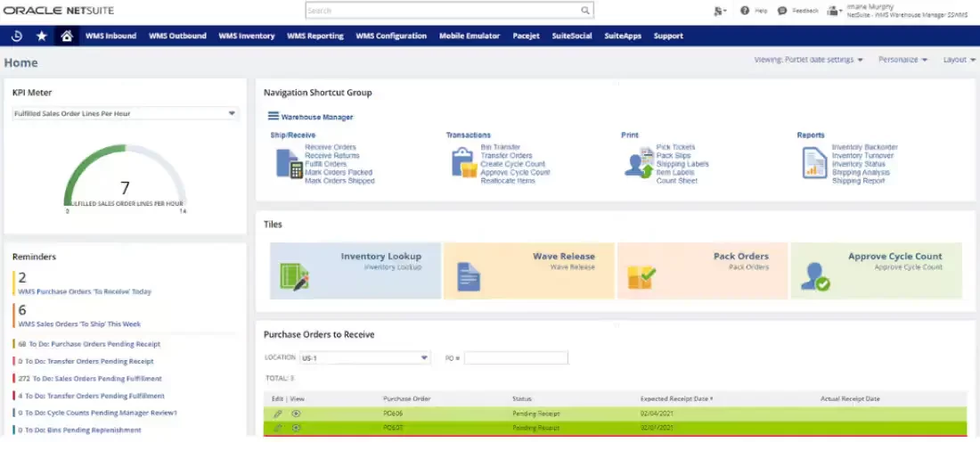Open the Layout dropdown
Screen dimensions: 980x451
[960, 60]
